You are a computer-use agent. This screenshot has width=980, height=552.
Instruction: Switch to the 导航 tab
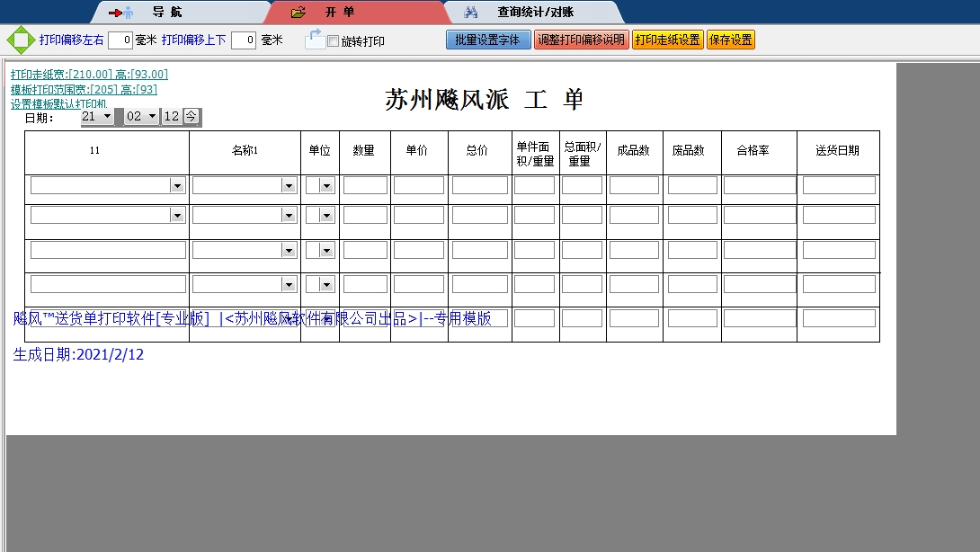tap(180, 13)
